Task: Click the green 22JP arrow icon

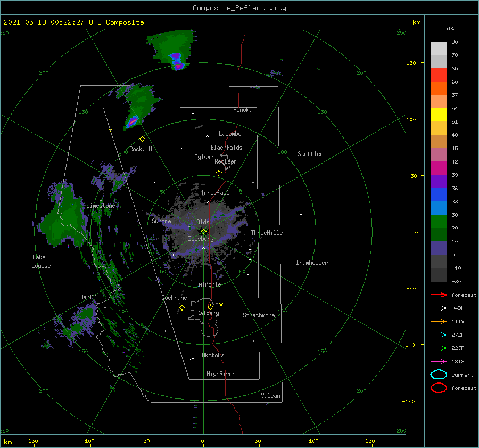Action: click(439, 348)
